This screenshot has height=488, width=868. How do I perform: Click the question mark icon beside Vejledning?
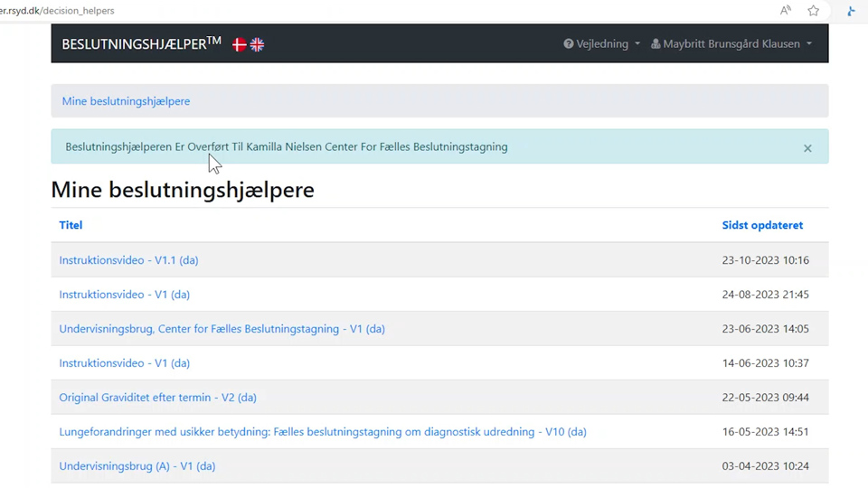(x=569, y=43)
